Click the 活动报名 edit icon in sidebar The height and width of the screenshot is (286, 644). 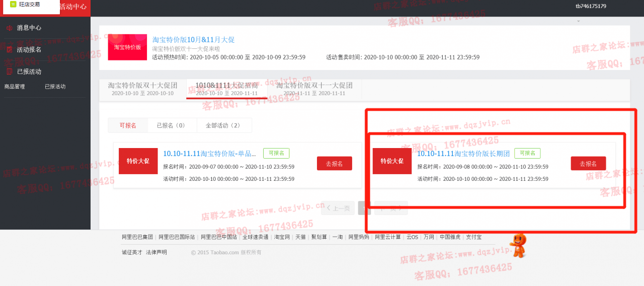pyautogui.click(x=9, y=50)
